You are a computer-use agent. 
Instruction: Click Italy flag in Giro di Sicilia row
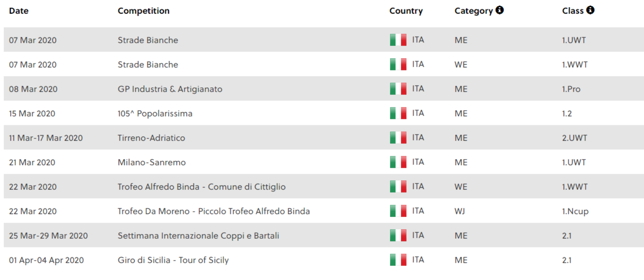click(x=398, y=260)
